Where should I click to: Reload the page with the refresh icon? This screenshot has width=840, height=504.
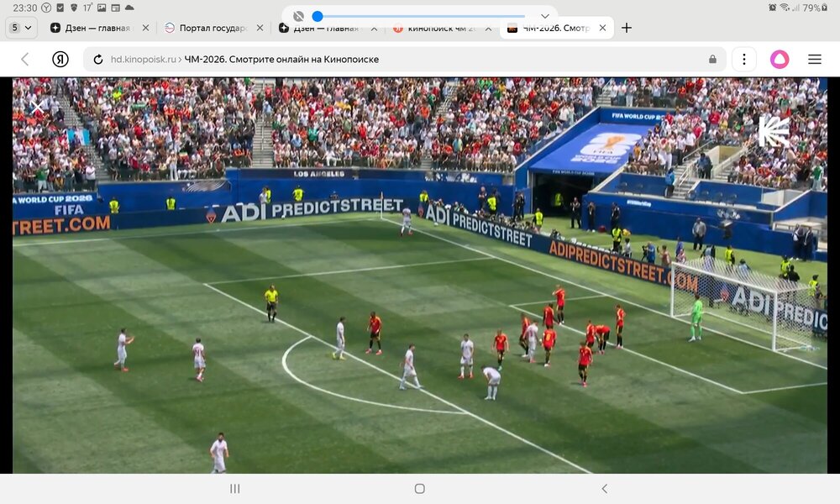coord(98,60)
